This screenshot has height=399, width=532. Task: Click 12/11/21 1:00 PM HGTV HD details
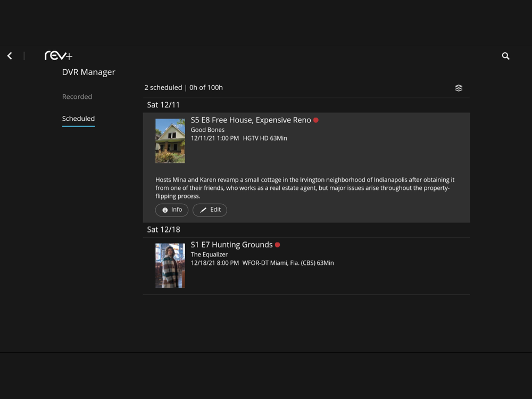[239, 138]
